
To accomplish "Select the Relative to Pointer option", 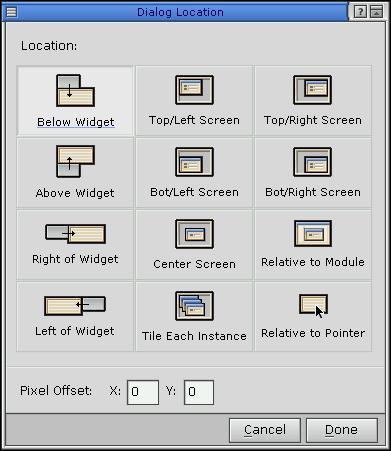I will (313, 317).
